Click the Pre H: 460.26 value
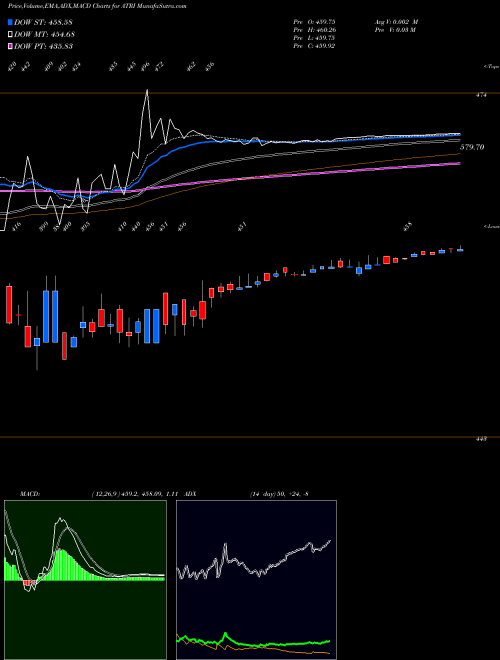The image size is (500, 660). pos(314,30)
